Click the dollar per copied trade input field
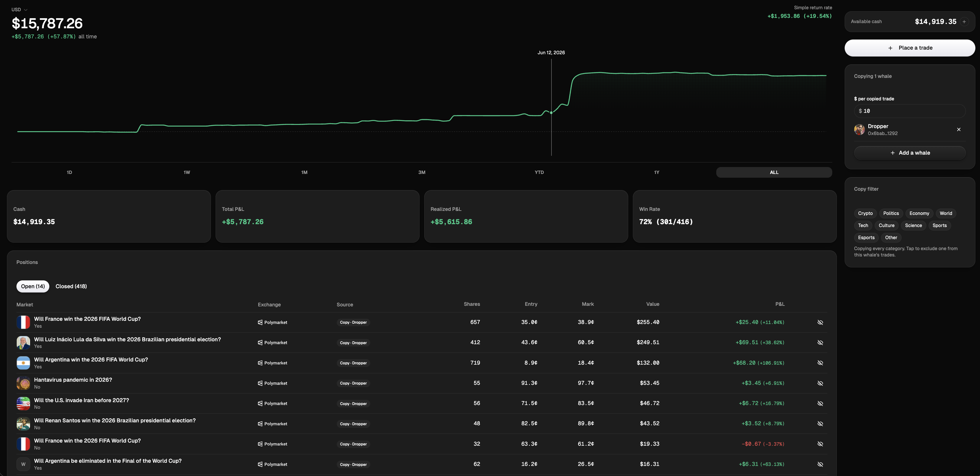This screenshot has width=980, height=476. pyautogui.click(x=910, y=111)
